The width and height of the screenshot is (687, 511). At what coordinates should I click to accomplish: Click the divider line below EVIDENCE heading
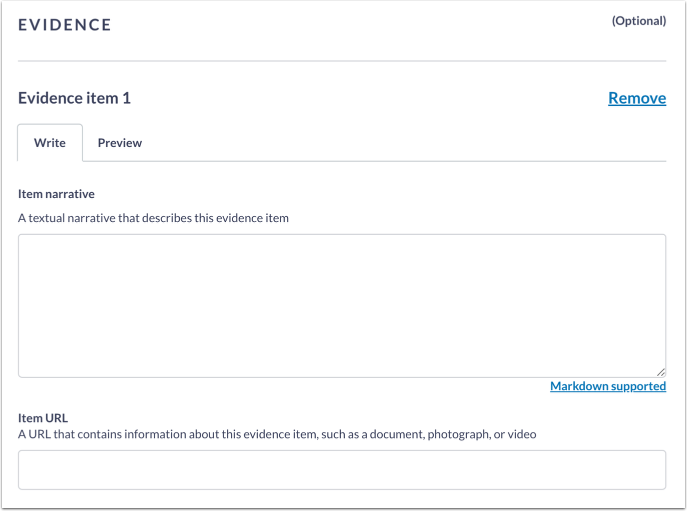(x=342, y=61)
